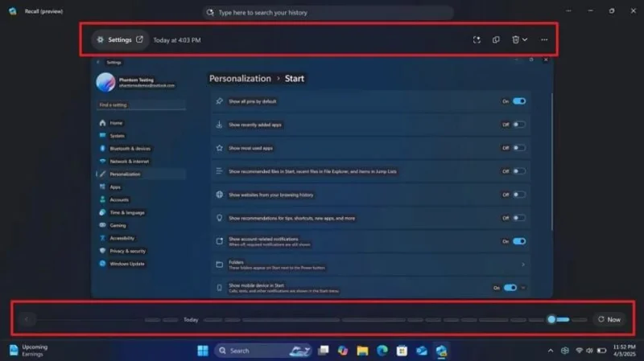Toggle Show recently added apps switch
Viewport: 644px width, 361px height.
click(x=519, y=125)
